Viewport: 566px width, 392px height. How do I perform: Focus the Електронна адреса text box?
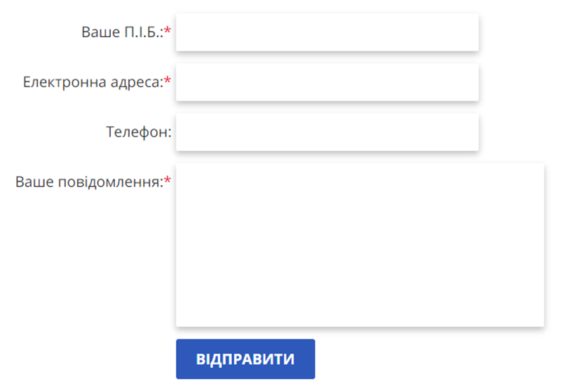click(x=327, y=83)
